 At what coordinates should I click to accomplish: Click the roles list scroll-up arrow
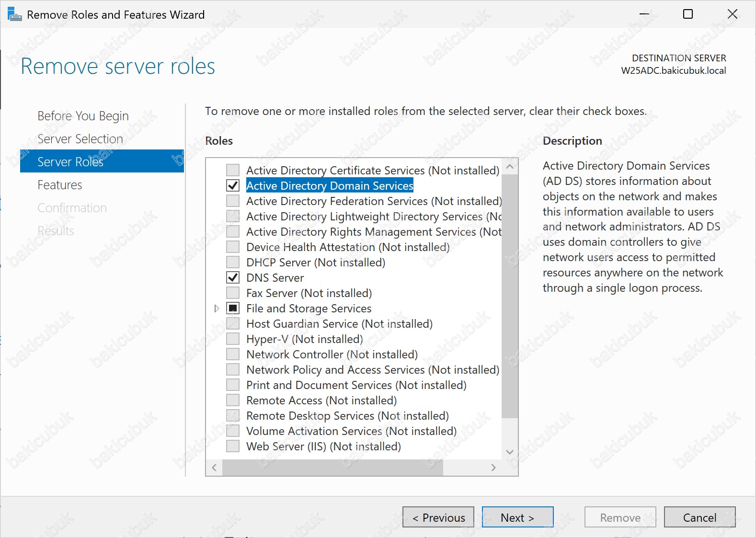[510, 167]
